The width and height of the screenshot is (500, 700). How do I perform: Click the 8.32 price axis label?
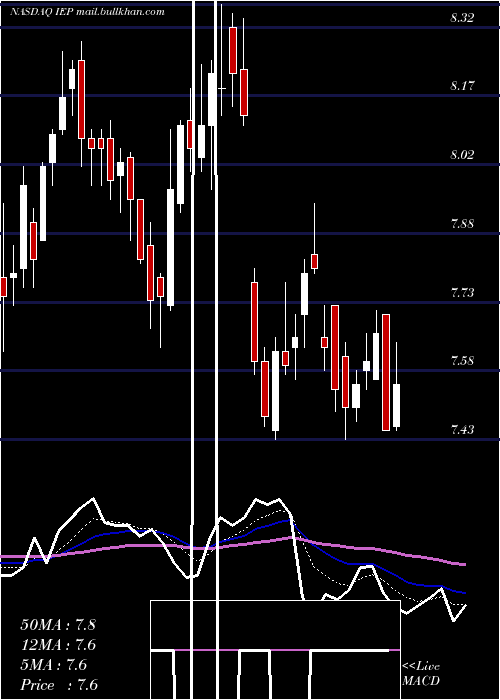pyautogui.click(x=462, y=18)
